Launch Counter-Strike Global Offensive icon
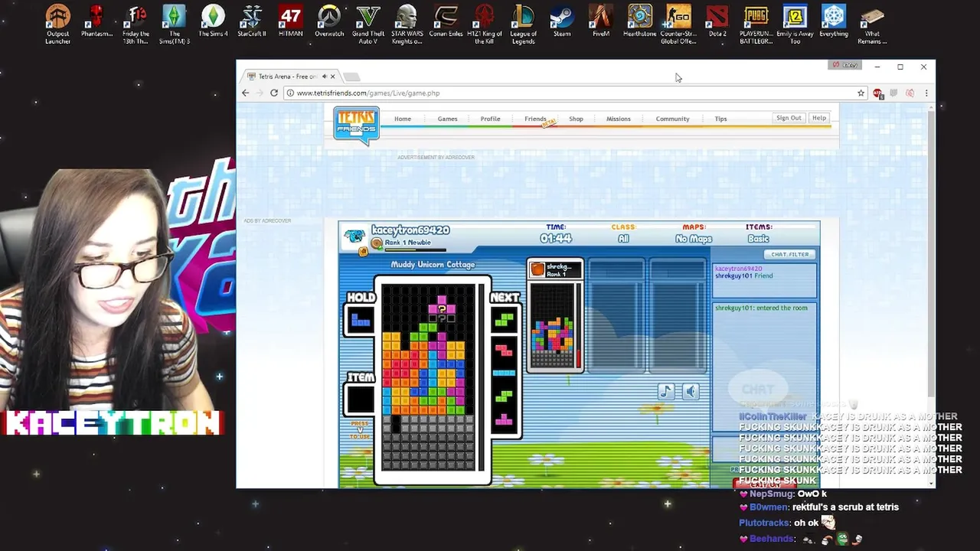The height and width of the screenshot is (551, 980). coord(678,24)
